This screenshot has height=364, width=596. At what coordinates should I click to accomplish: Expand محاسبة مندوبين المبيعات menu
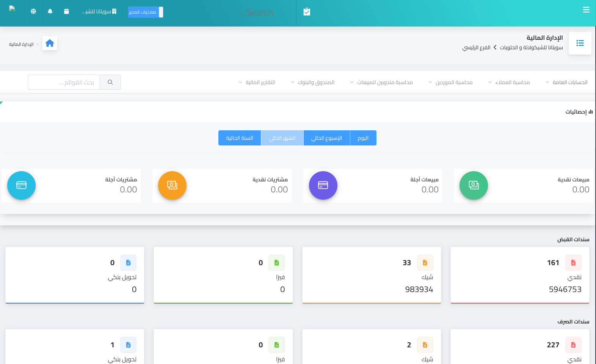click(381, 82)
